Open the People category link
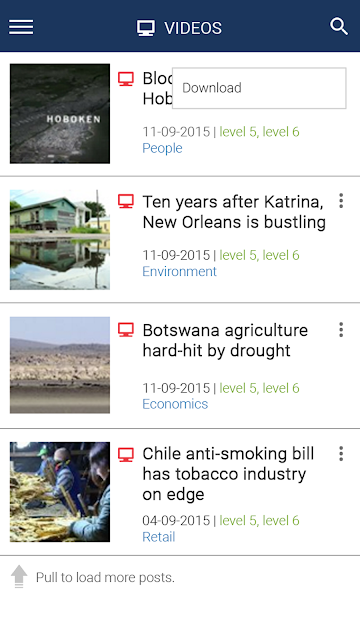Screen dimensions: 360x640 [x=162, y=148]
